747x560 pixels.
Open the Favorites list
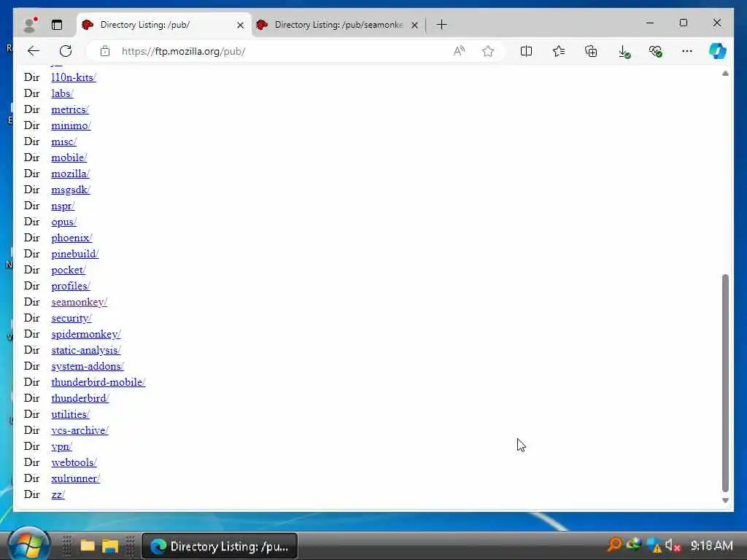tap(559, 51)
